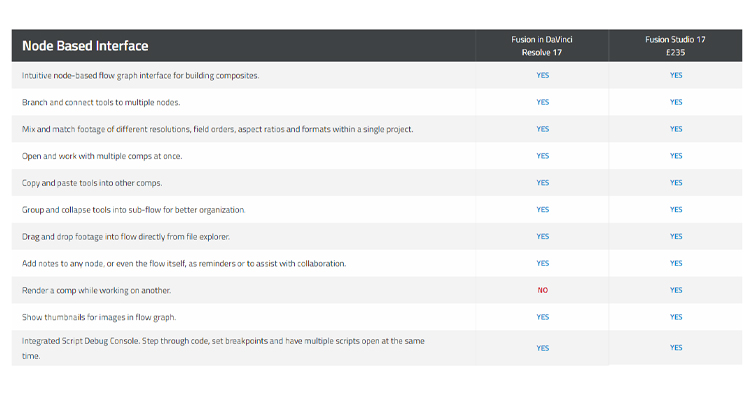This screenshot has width=755, height=400.
Task: Click the "Mix and match footage" feature description
Action: click(x=217, y=129)
